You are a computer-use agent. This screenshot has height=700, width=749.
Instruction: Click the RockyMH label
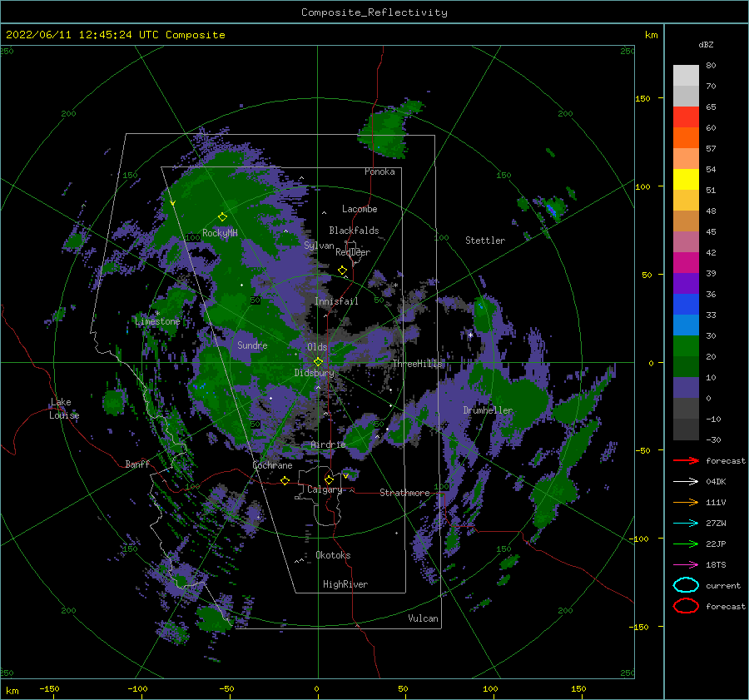click(220, 233)
